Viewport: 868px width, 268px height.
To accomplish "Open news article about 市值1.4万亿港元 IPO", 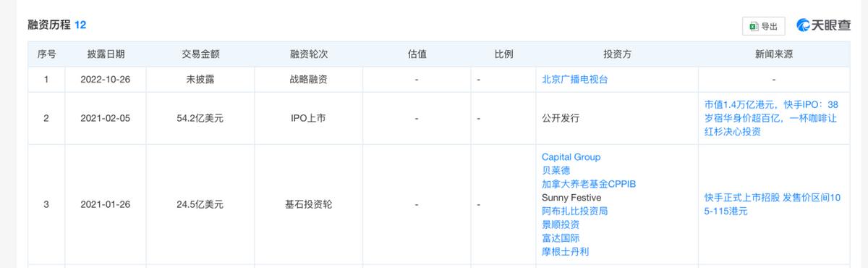I will (773, 118).
